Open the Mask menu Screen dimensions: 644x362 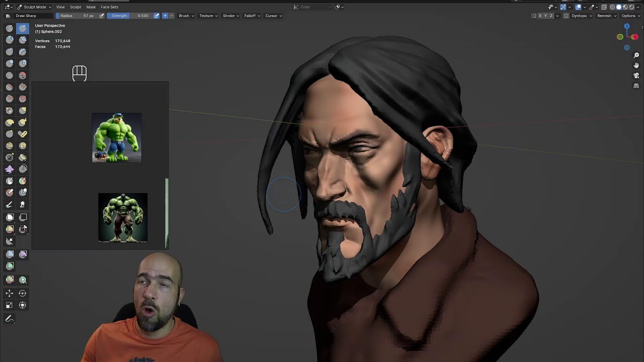[x=91, y=7]
